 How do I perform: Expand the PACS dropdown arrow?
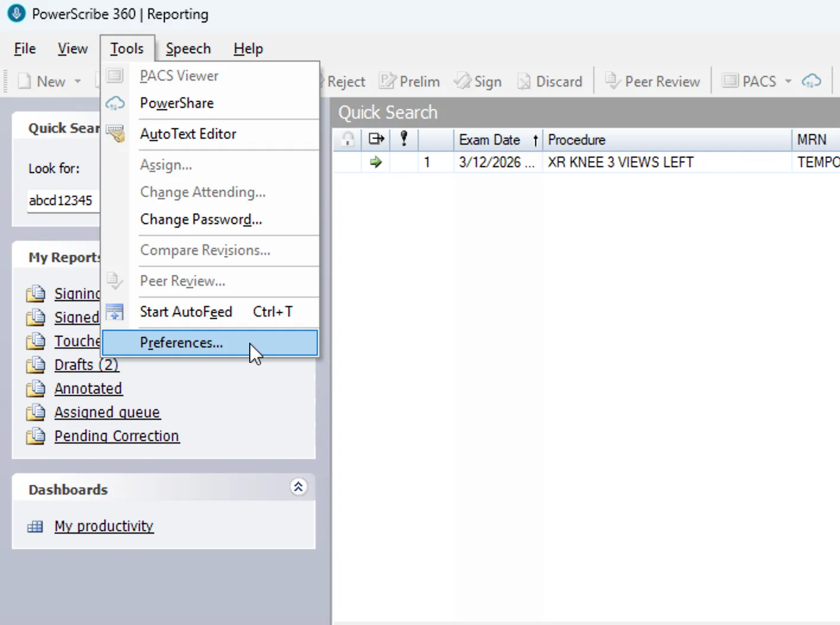click(x=788, y=81)
